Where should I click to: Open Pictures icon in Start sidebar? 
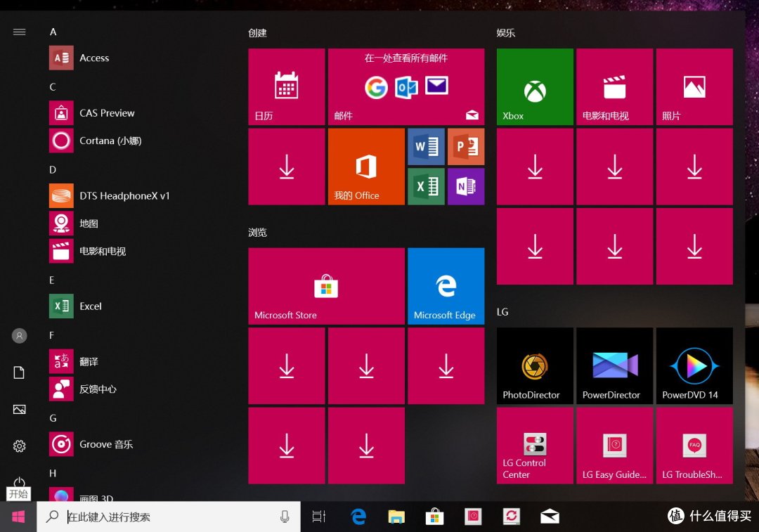(x=20, y=410)
